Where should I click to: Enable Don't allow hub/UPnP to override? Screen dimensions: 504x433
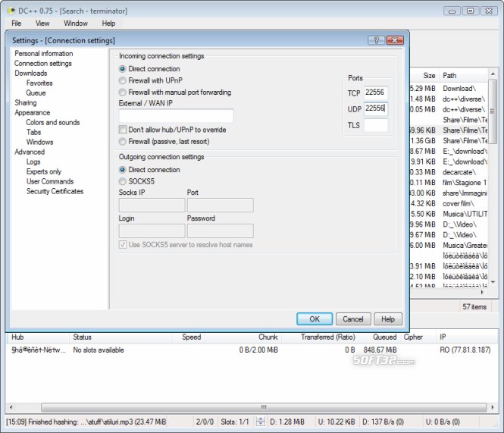[123, 130]
